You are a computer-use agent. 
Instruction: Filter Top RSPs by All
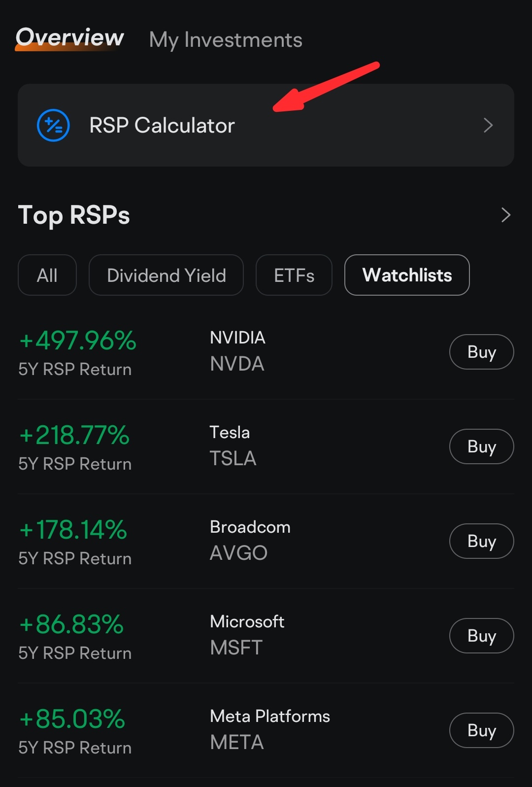[47, 275]
